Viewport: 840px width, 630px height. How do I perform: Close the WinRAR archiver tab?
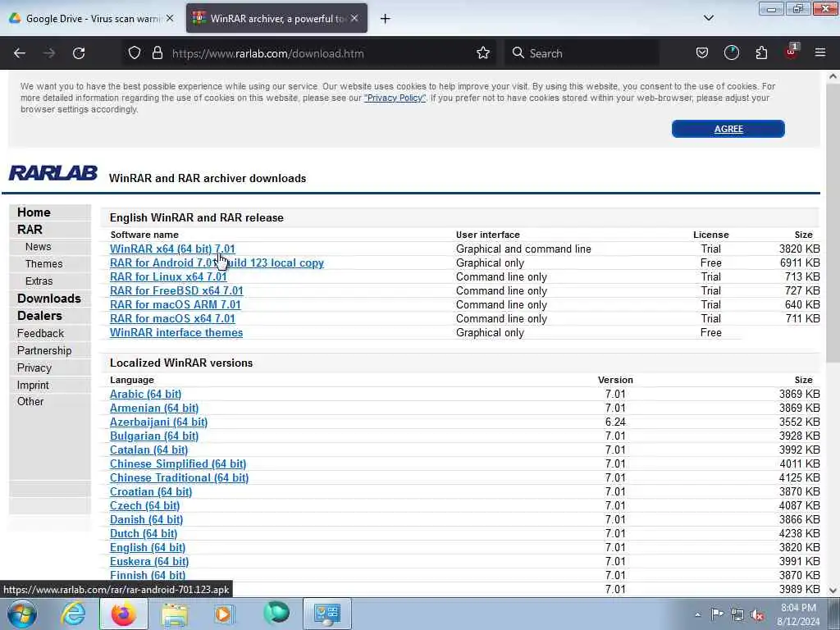(x=354, y=18)
